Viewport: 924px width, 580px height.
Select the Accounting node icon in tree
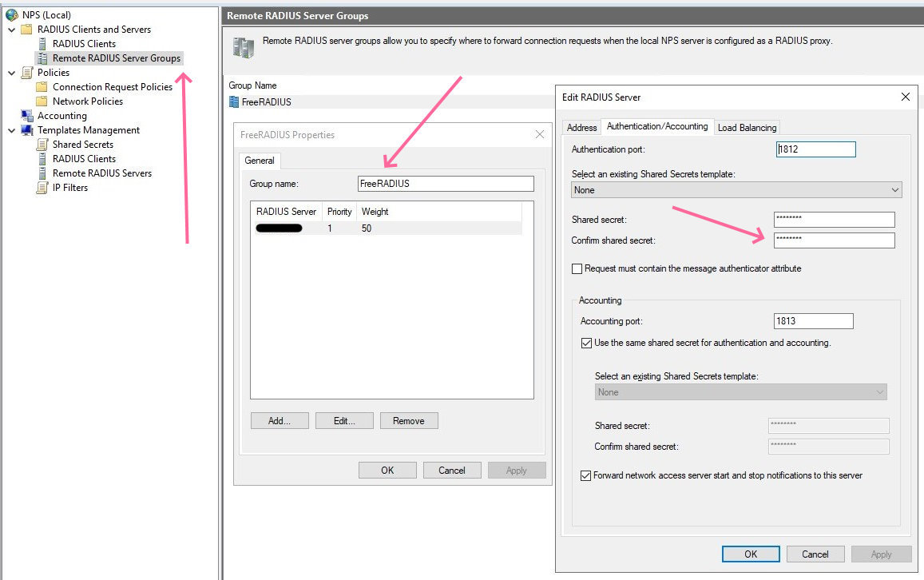click(x=26, y=116)
